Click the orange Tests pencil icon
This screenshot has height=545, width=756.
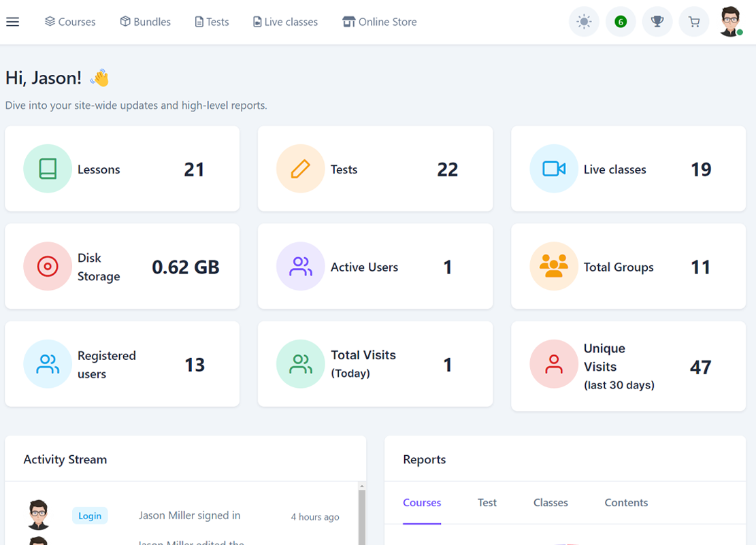point(300,169)
